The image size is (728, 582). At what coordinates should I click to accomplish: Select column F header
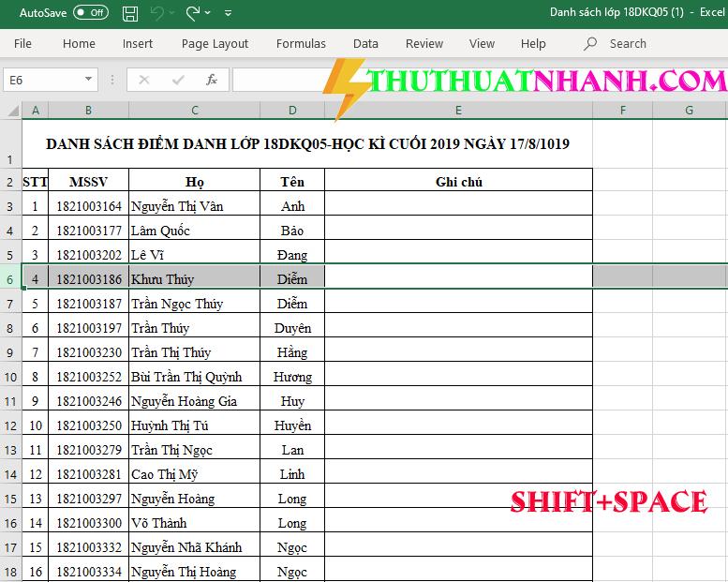(x=623, y=111)
